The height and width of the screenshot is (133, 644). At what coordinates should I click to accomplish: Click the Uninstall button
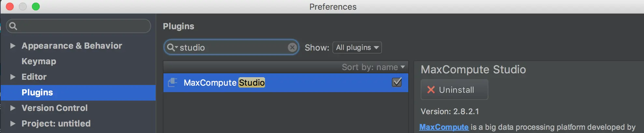(455, 90)
